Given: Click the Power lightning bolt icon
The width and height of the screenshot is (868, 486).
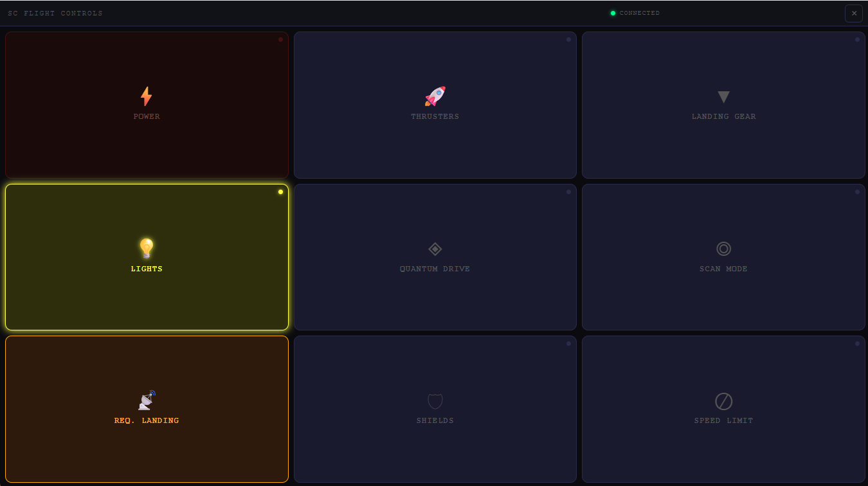Looking at the screenshot, I should [x=147, y=96].
